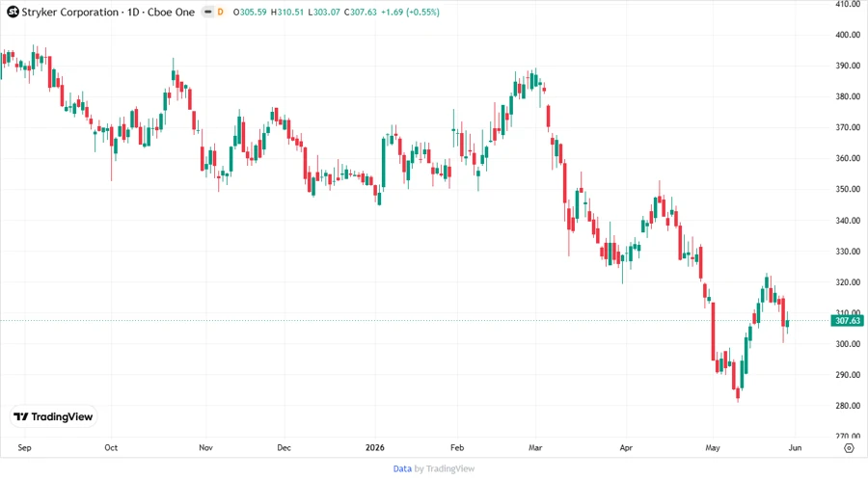Click the 300.00 price axis label

[x=848, y=344]
